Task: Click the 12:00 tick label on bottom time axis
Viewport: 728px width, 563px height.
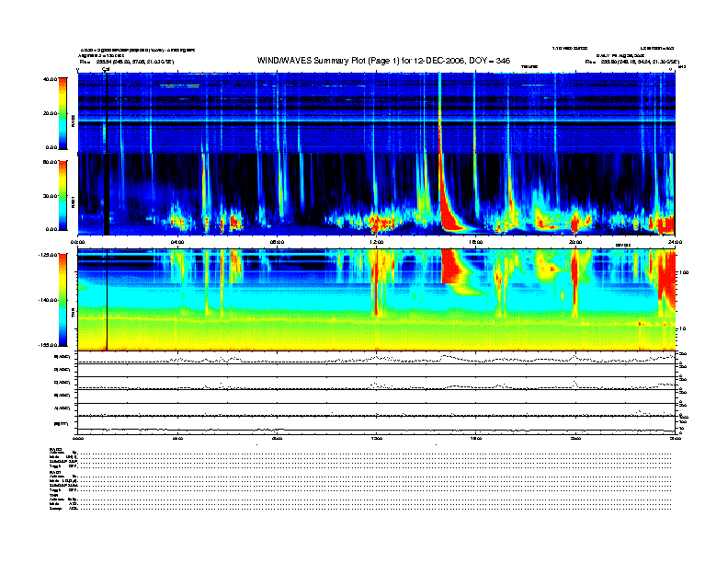Action: coord(377,438)
